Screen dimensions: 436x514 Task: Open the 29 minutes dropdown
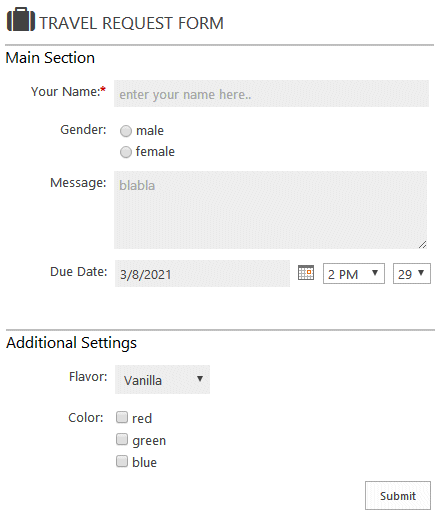coord(412,274)
